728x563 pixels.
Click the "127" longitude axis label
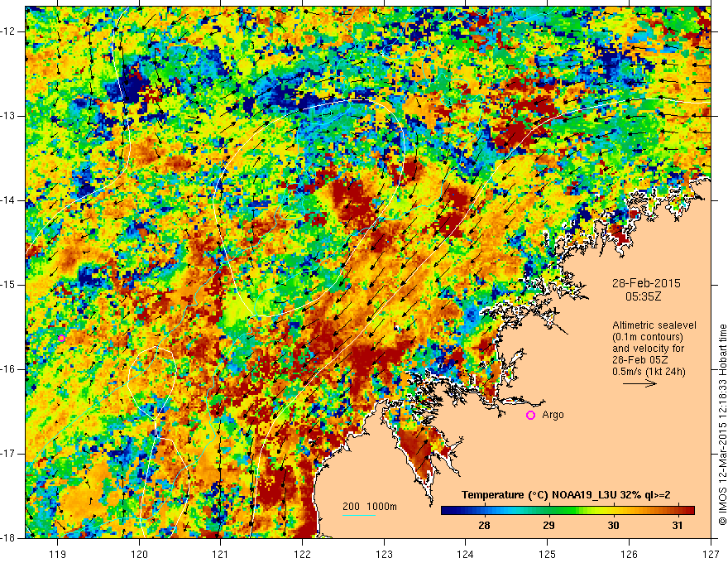[711, 555]
